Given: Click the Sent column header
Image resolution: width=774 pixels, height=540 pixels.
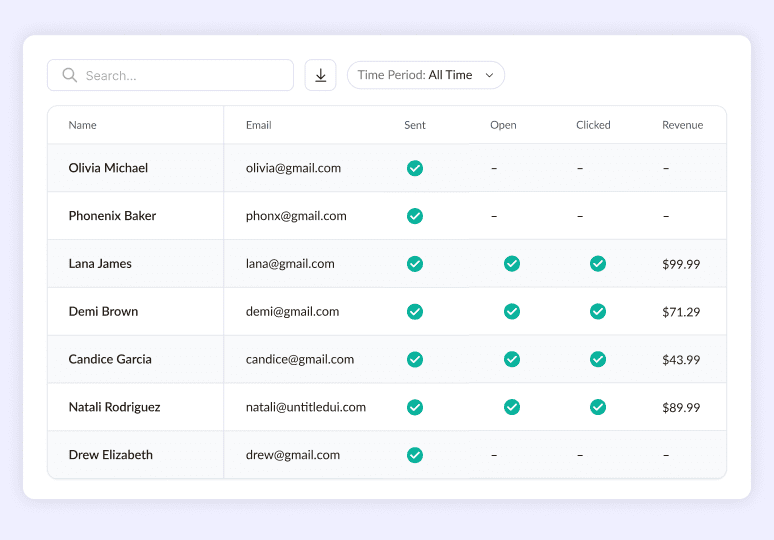Looking at the screenshot, I should point(415,125).
